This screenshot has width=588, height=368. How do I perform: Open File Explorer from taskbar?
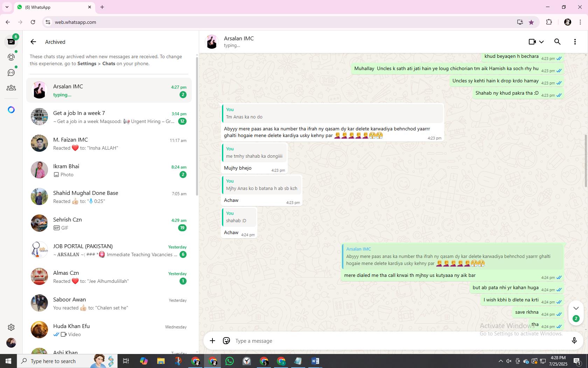pyautogui.click(x=161, y=361)
